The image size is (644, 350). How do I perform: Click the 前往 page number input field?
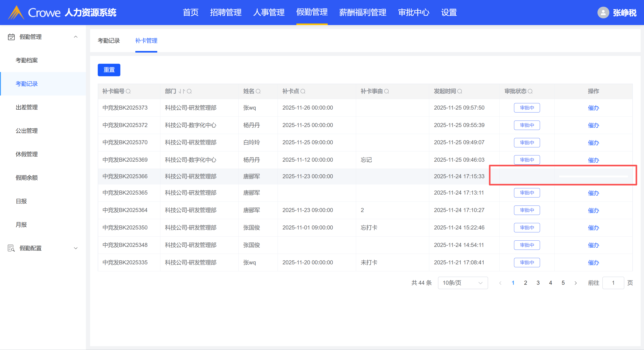(x=613, y=283)
